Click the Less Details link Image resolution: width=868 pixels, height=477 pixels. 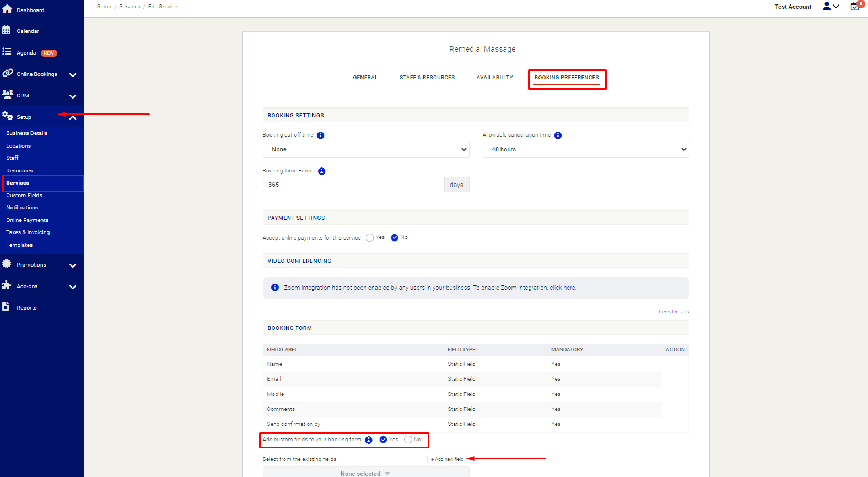coord(673,312)
